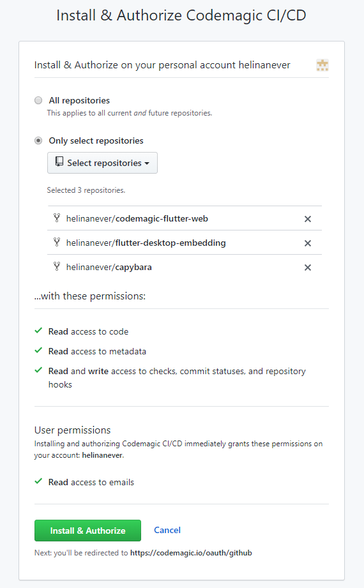Remove capybara repository with X icon

[x=308, y=268]
